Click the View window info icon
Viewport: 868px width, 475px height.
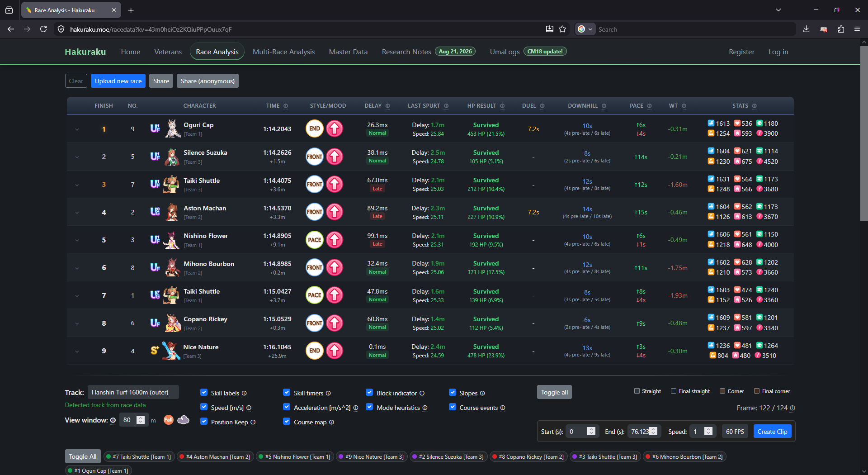[113, 420]
